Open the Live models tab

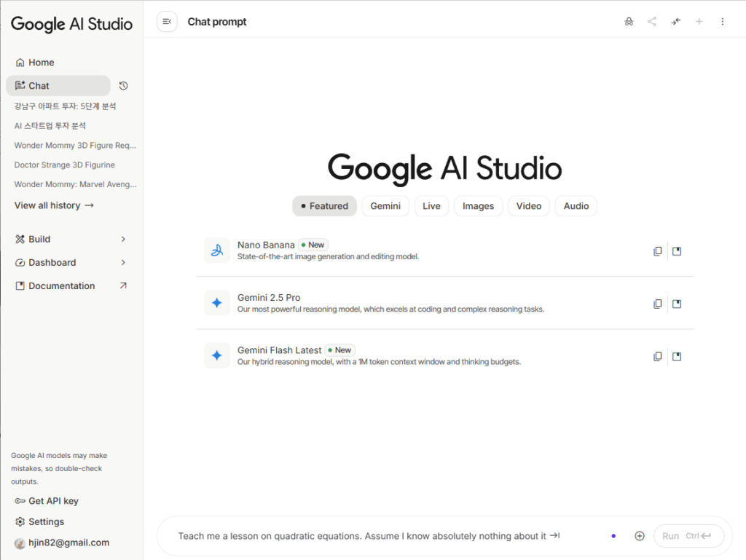pyautogui.click(x=431, y=206)
